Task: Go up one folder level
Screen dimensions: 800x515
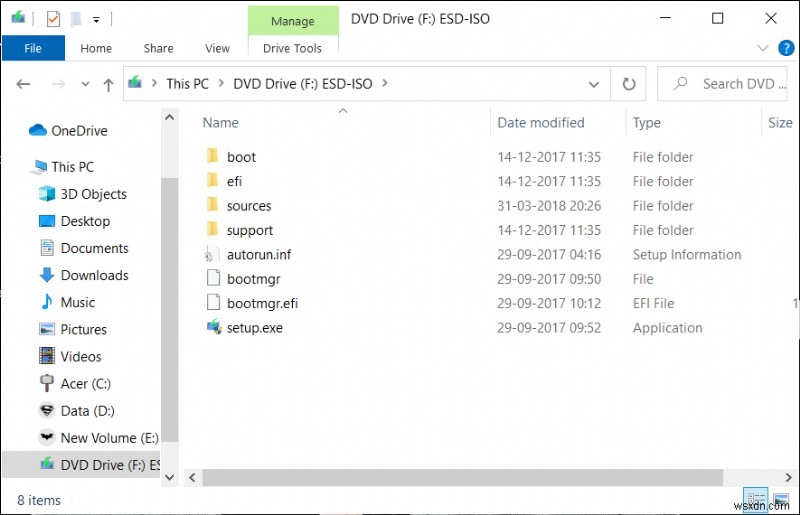Action: point(108,85)
